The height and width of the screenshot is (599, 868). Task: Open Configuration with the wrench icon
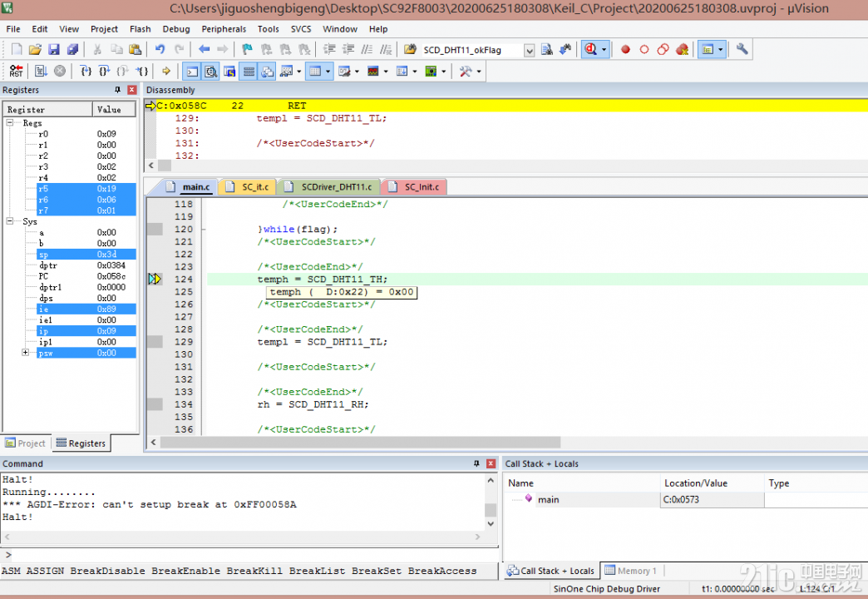(742, 50)
